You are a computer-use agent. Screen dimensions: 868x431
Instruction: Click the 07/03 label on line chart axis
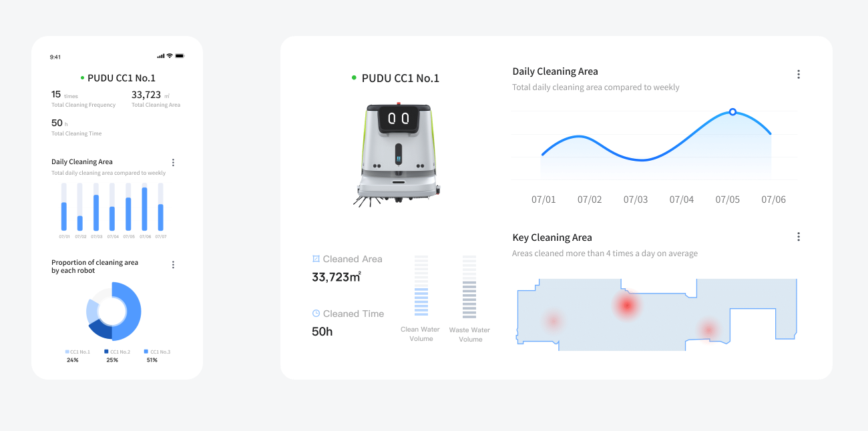coord(636,199)
